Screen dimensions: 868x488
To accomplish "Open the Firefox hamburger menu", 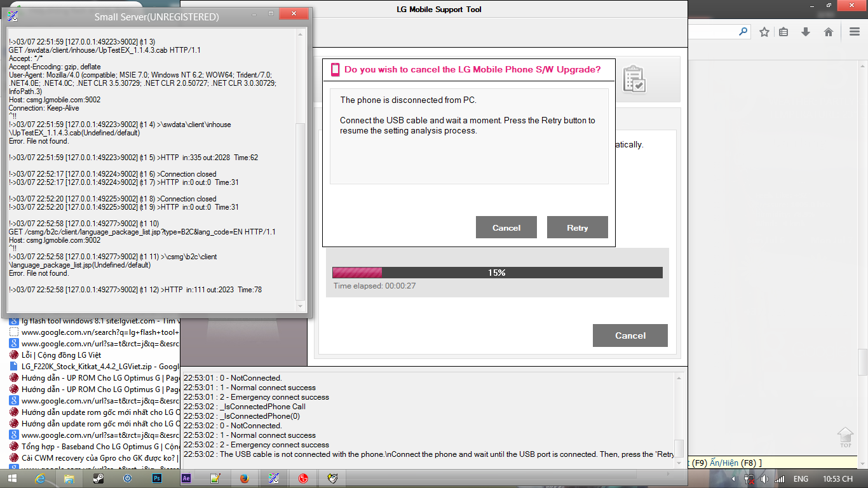I will click(855, 32).
